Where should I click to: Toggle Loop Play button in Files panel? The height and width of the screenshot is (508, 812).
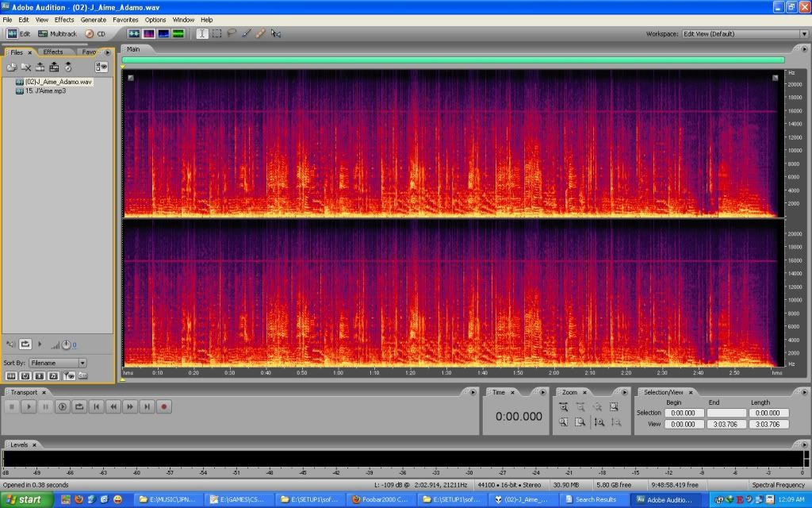point(25,344)
